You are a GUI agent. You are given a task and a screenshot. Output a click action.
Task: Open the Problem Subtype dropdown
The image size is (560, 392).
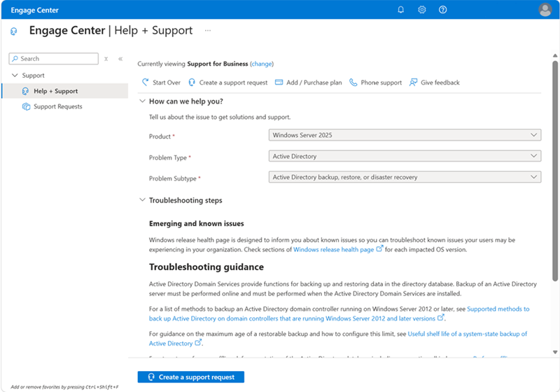[405, 177]
